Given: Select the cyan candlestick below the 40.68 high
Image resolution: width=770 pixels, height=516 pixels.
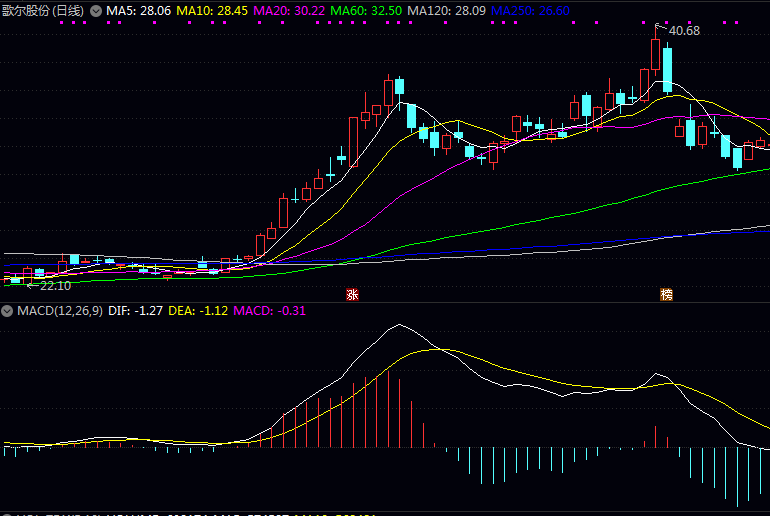Looking at the screenshot, I should pos(667,68).
